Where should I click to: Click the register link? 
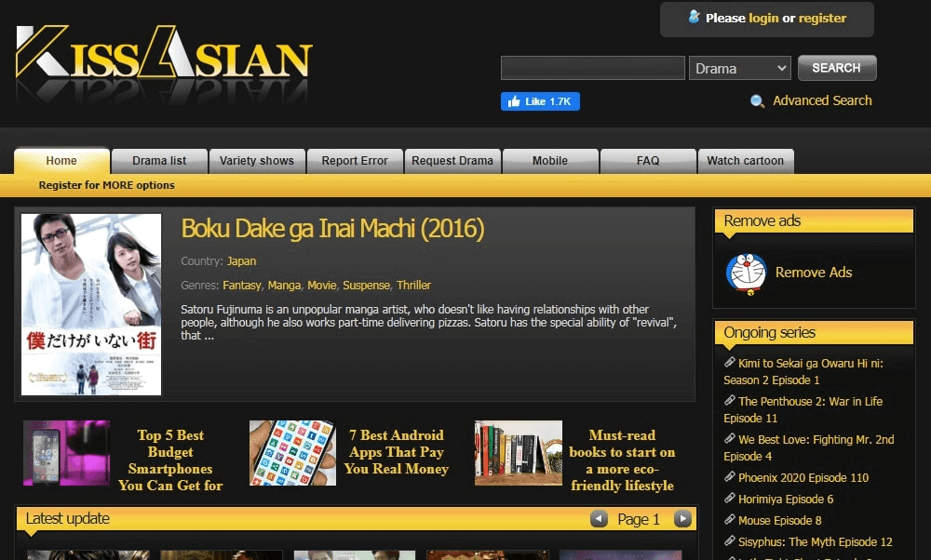click(x=822, y=19)
